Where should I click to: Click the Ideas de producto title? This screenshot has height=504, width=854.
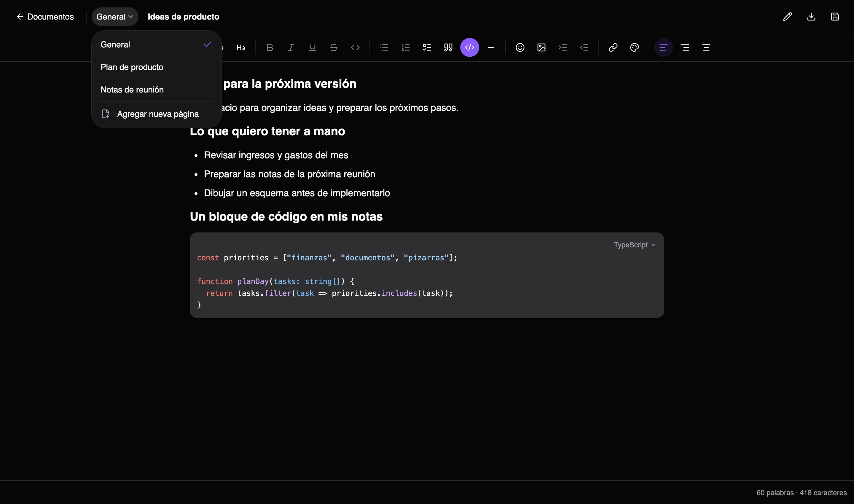(184, 17)
